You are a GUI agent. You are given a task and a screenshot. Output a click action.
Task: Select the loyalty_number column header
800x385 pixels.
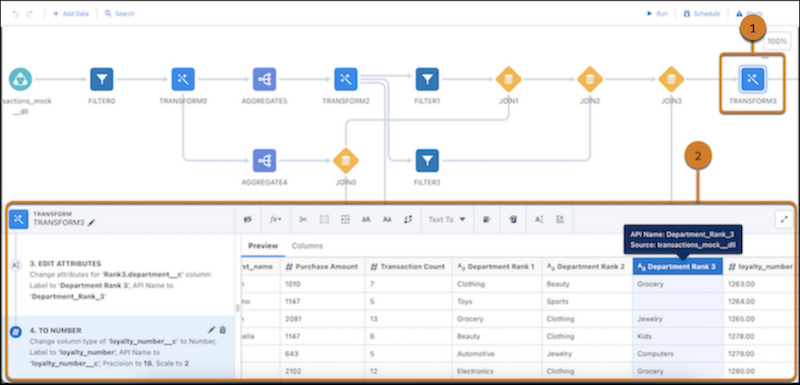760,266
